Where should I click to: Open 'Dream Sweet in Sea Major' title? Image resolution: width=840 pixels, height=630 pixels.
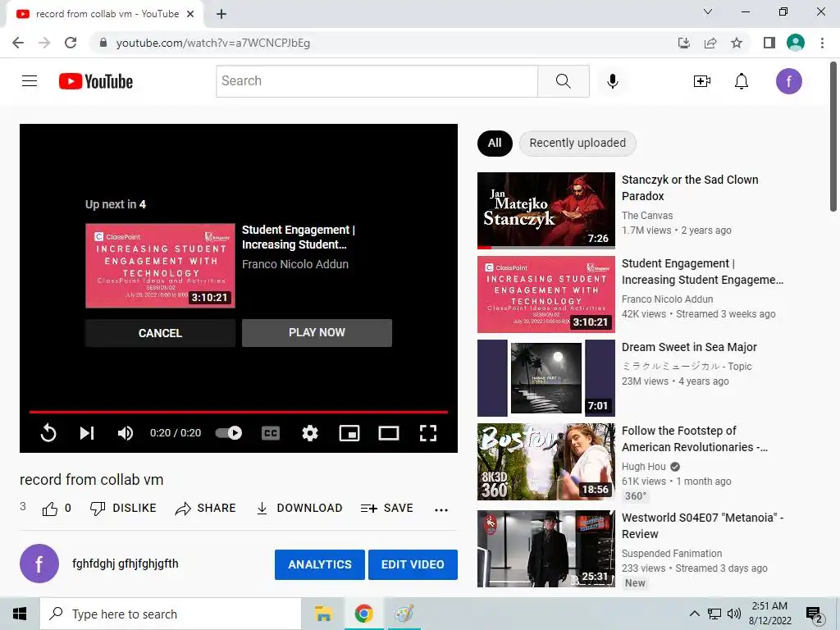click(x=689, y=347)
